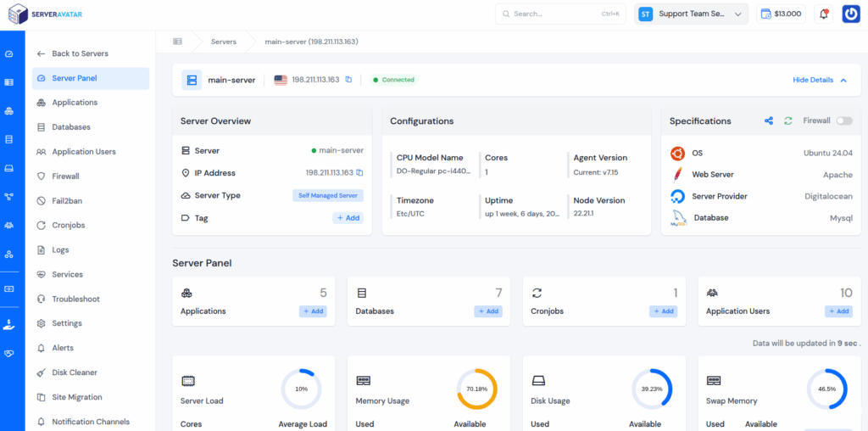Open the Support Team Se... dropdown
Image resolution: width=868 pixels, height=431 pixels.
(692, 14)
